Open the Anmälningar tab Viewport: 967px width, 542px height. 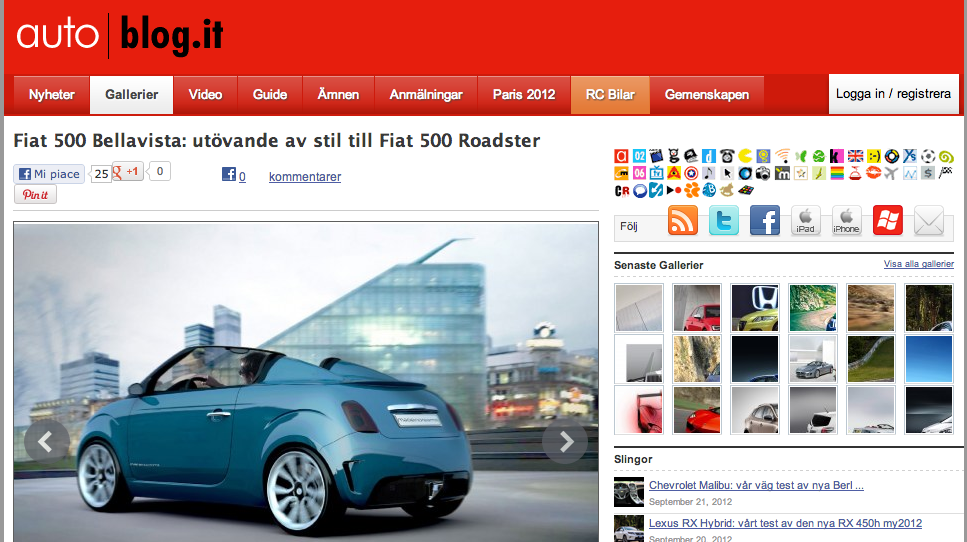click(426, 95)
